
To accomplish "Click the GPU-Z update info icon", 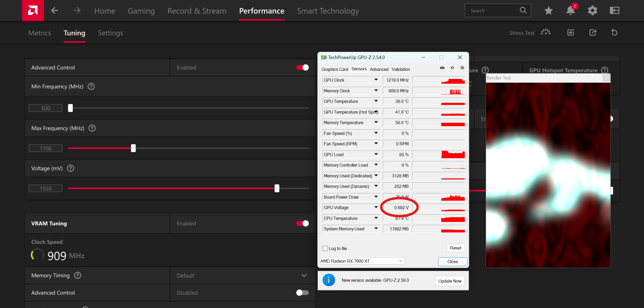I will [x=329, y=280].
